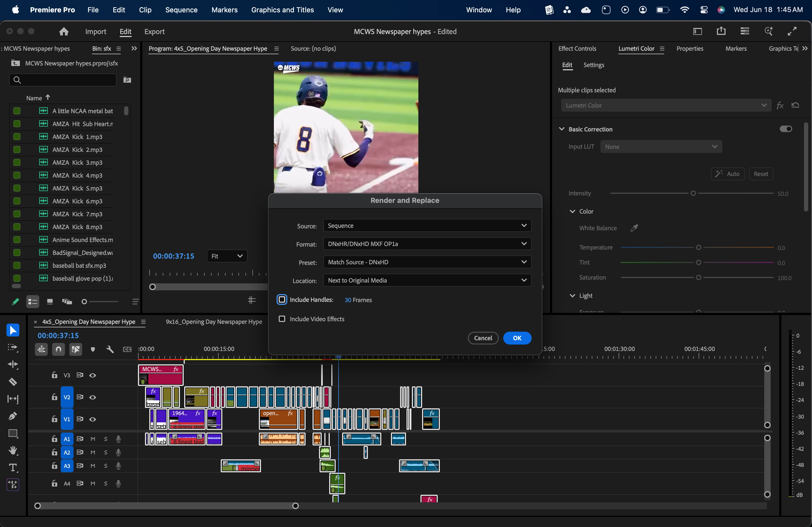This screenshot has height=527, width=812.
Task: Hide the V2 track output
Action: [x=92, y=397]
